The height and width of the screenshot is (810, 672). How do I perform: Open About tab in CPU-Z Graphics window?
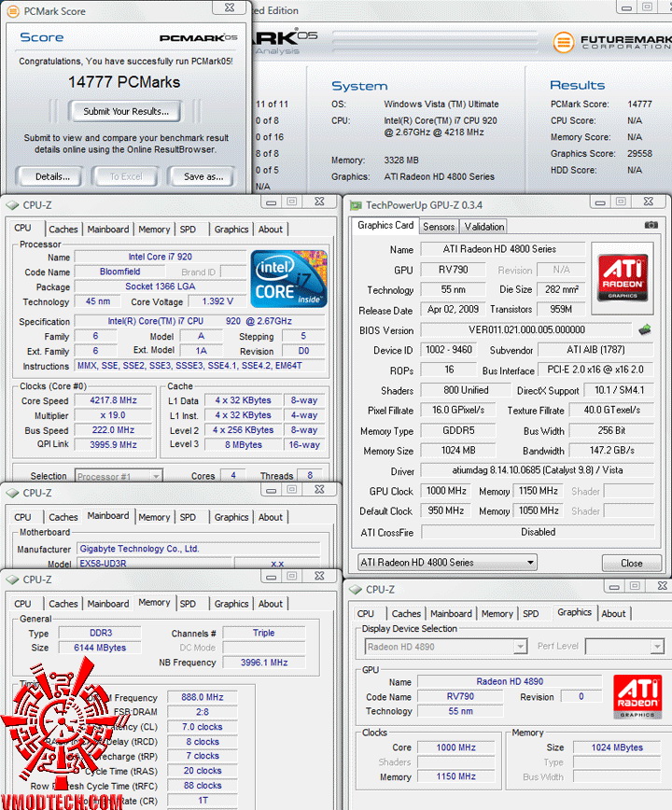[613, 614]
